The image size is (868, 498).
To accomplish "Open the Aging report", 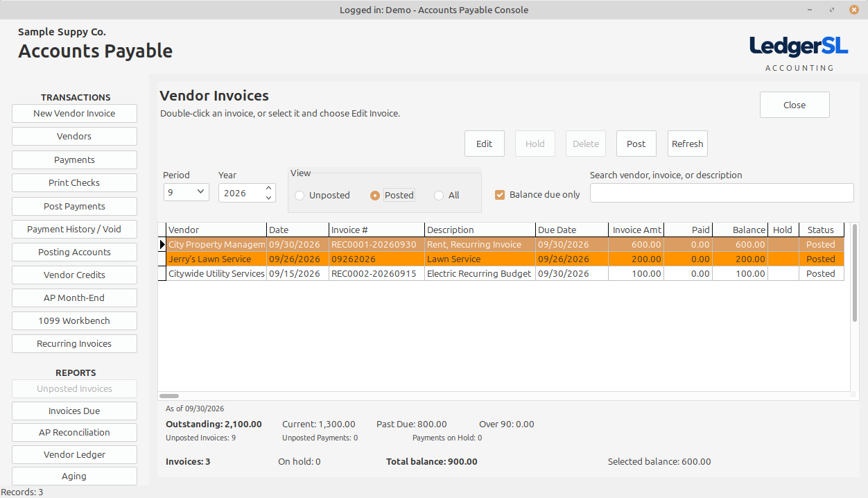I will [74, 476].
